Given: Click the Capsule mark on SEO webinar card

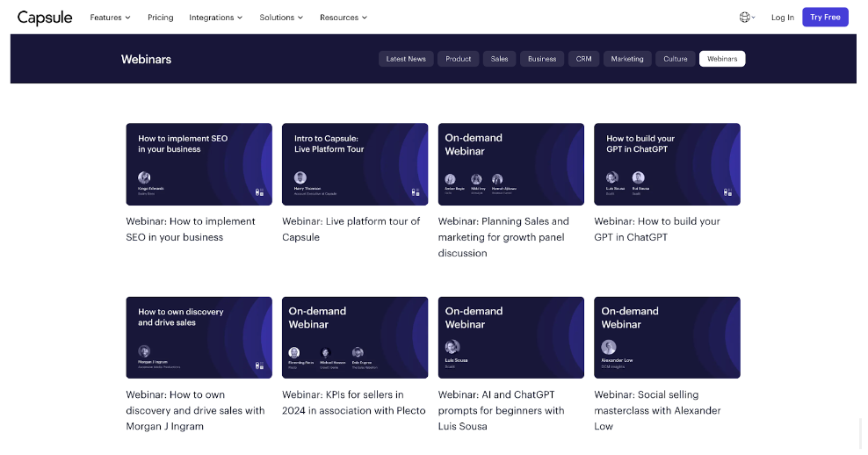Looking at the screenshot, I should tap(259, 192).
